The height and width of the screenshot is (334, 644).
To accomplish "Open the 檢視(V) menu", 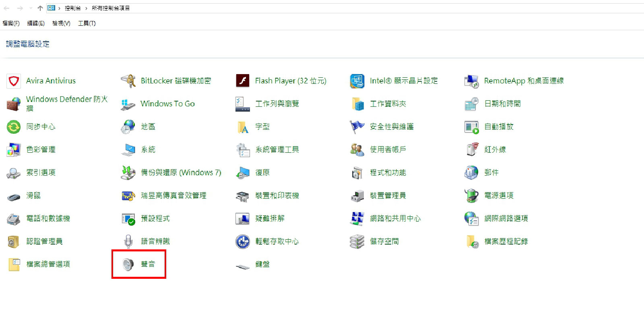I will (x=61, y=23).
